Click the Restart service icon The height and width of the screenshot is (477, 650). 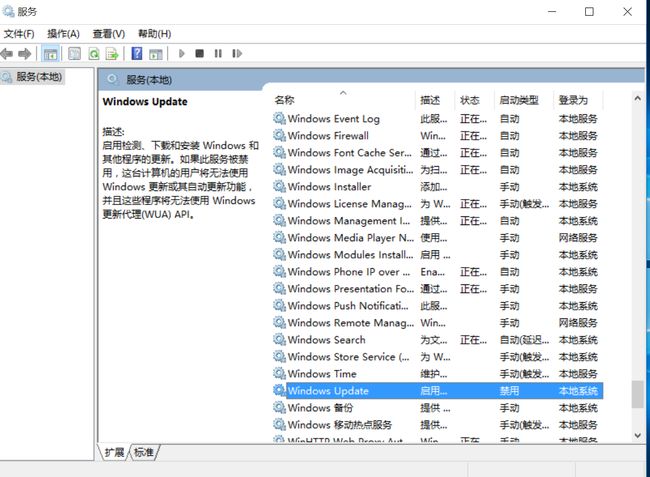click(237, 53)
